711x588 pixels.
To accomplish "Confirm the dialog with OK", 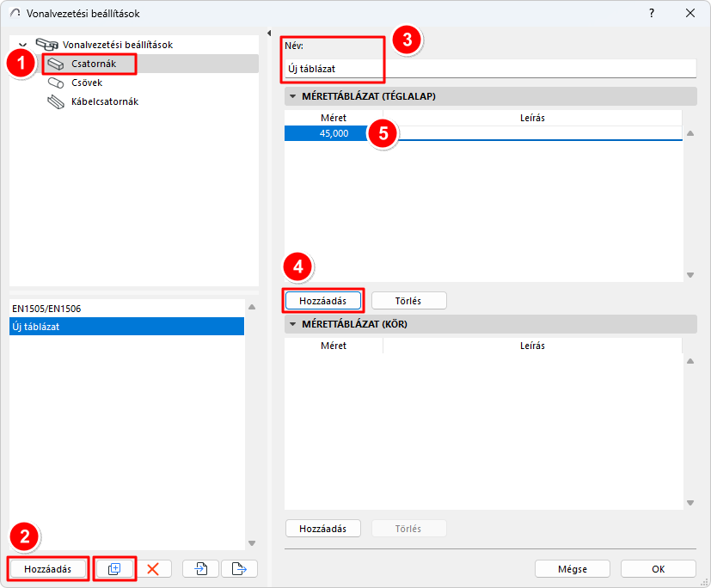I will 659,569.
